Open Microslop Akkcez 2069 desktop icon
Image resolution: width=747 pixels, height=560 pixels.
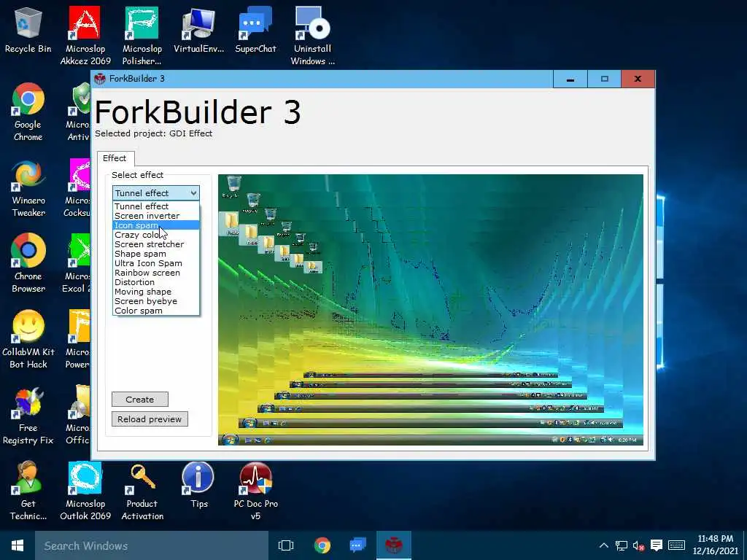pyautogui.click(x=85, y=36)
